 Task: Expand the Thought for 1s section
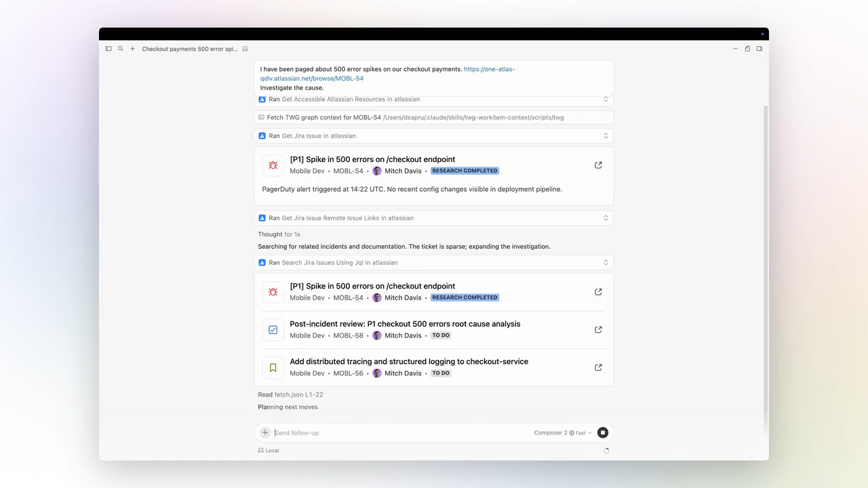(279, 235)
